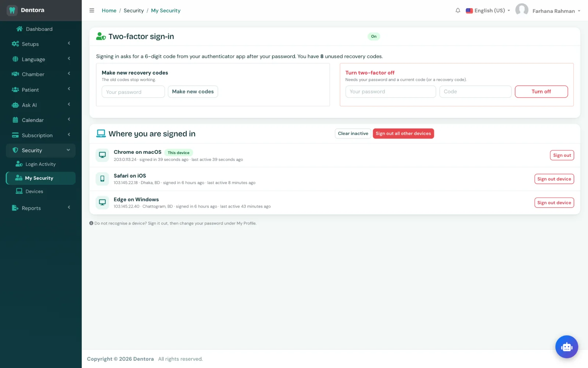Expand the Language submenu chevron

(69, 59)
